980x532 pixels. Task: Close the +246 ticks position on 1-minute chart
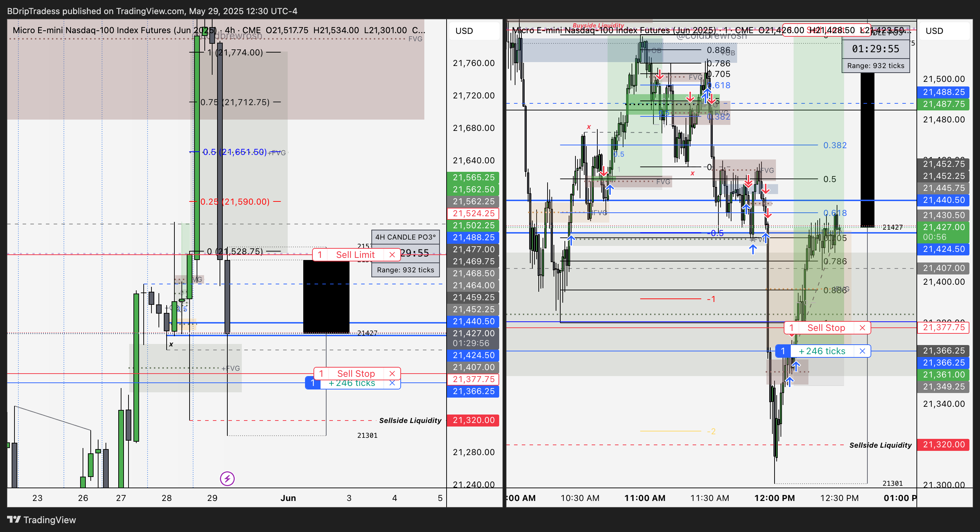pyautogui.click(x=862, y=351)
